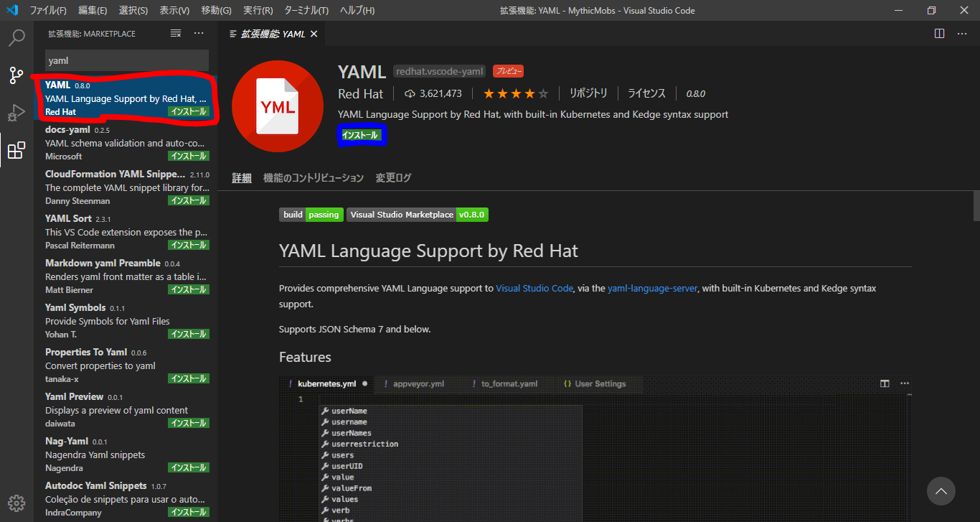Split the editor to the right
Viewport: 980px width, 522px height.
(939, 34)
